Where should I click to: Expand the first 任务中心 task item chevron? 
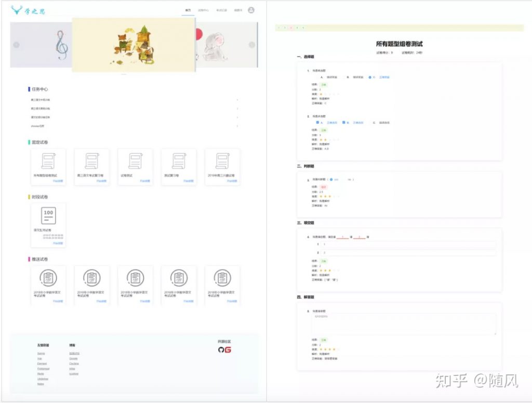[237, 99]
